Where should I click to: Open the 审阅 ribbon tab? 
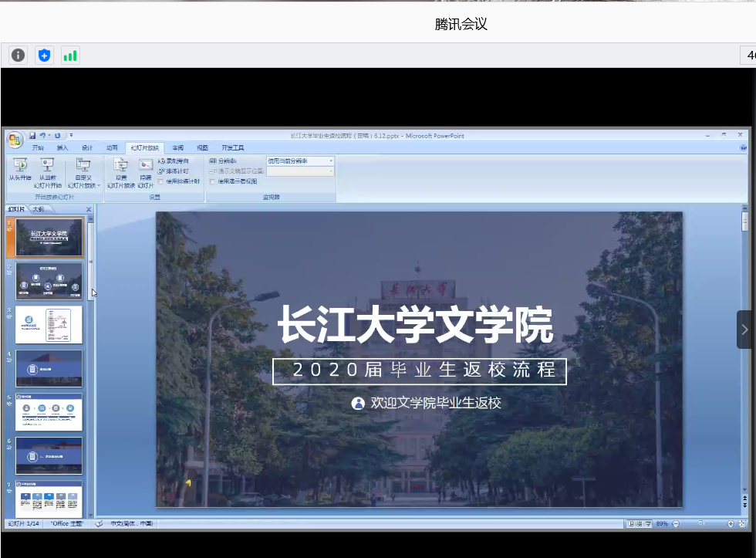coord(177,148)
